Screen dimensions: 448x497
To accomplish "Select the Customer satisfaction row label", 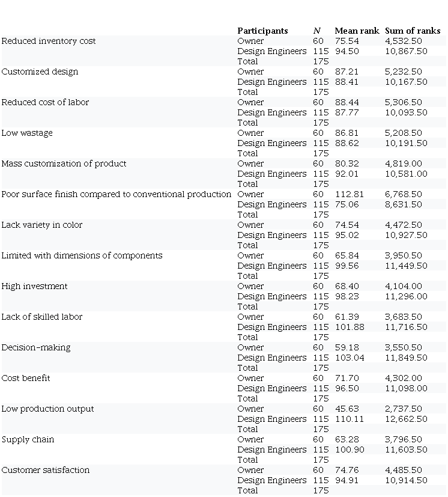I will click(x=46, y=470).
